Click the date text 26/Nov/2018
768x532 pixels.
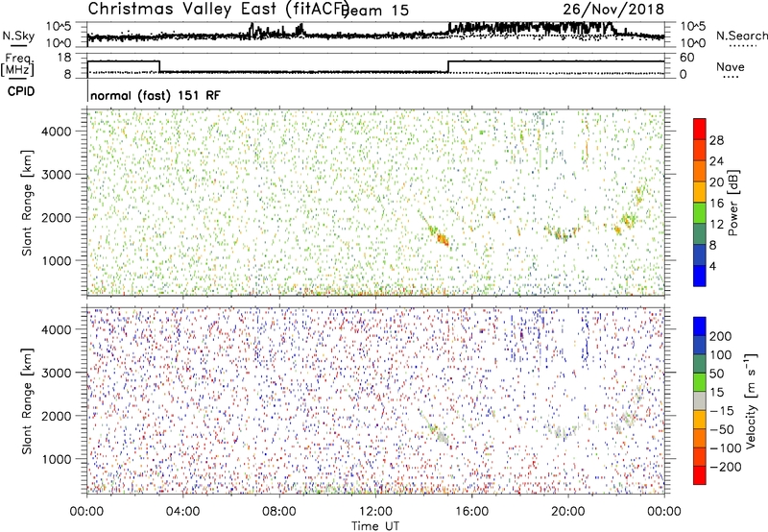tap(613, 9)
